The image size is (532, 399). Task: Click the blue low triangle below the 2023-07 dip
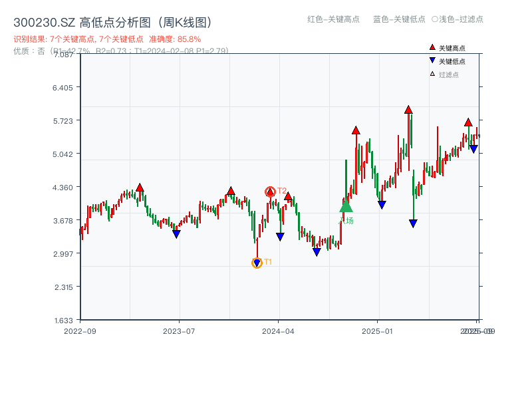pyautogui.click(x=177, y=233)
